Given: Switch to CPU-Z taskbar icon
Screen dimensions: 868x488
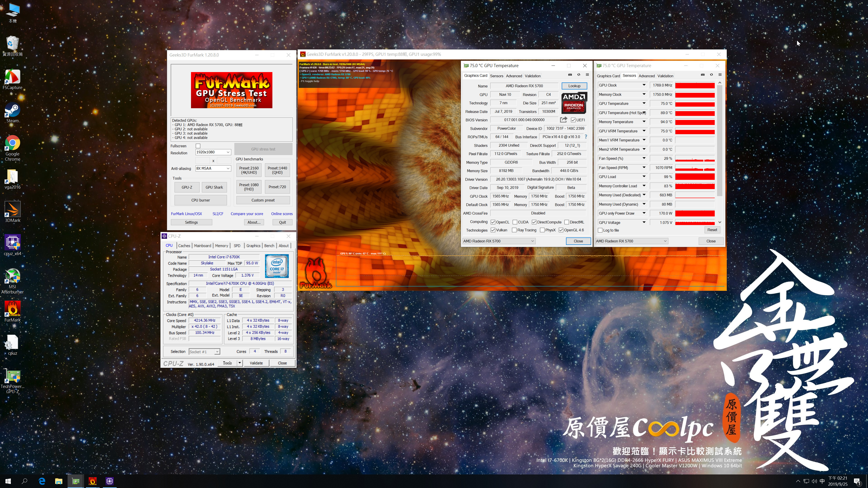Looking at the screenshot, I should coord(109,481).
